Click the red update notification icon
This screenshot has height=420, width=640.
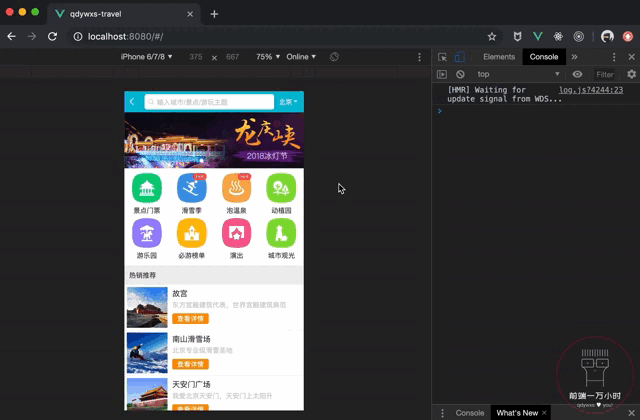[x=628, y=37]
